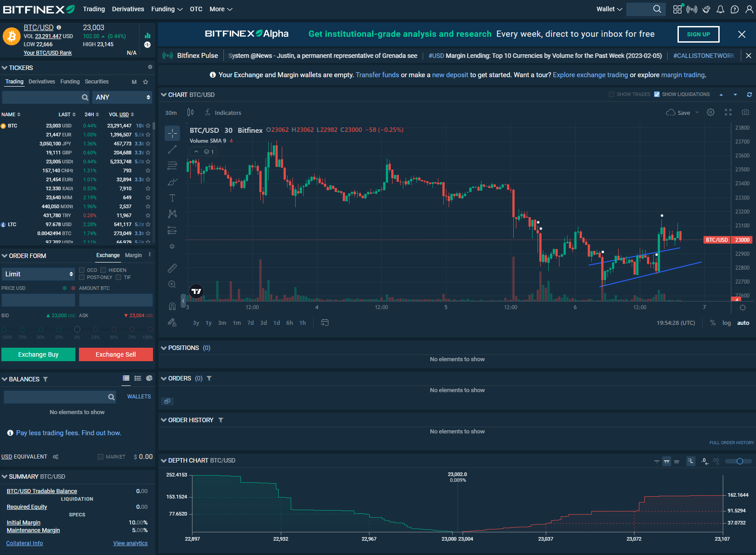Toggle log scale on chart

pos(726,323)
